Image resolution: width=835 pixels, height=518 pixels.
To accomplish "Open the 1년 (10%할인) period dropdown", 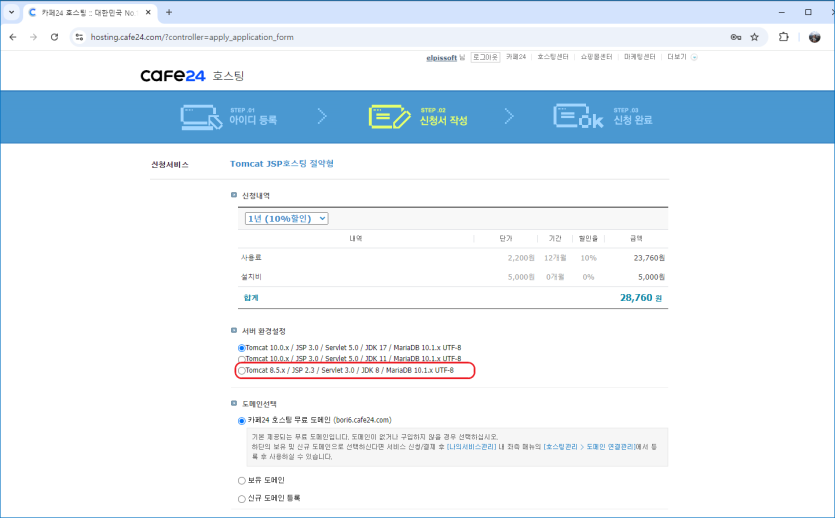I will click(286, 218).
